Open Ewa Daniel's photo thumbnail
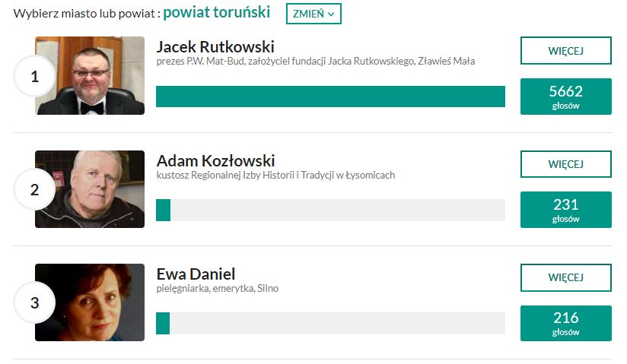The width and height of the screenshot is (627, 364). (x=90, y=302)
